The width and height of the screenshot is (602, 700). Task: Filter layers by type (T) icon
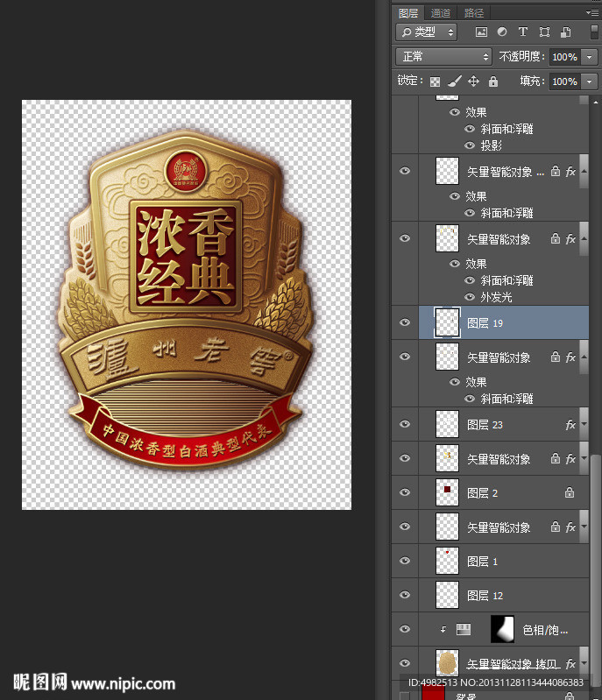(x=523, y=32)
